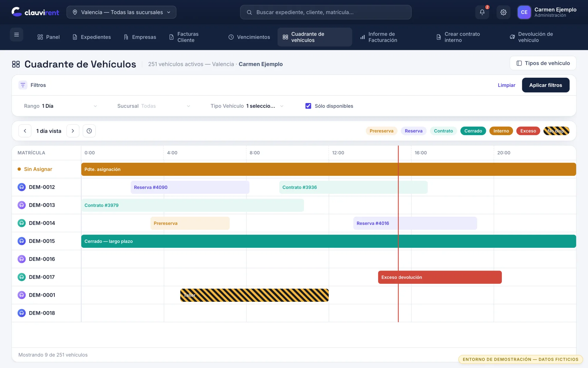This screenshot has height=368, width=588.
Task: Go to next day arrow
Action: click(73, 131)
